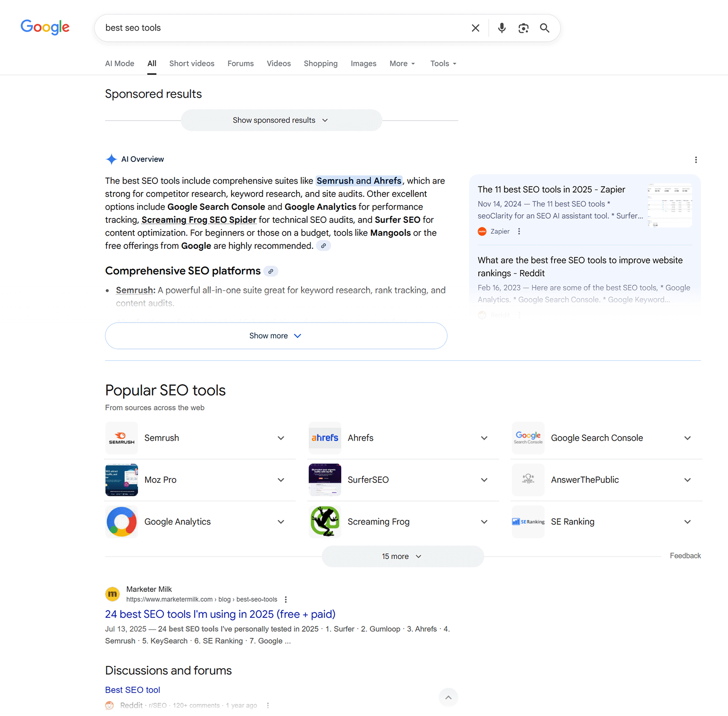Click the AI Overview sparkle icon
Image resolution: width=728 pixels, height=716 pixels.
(111, 159)
